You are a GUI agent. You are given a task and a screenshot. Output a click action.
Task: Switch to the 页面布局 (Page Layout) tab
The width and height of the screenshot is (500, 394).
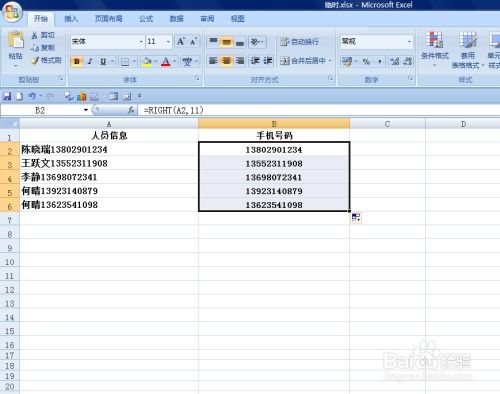(109, 19)
